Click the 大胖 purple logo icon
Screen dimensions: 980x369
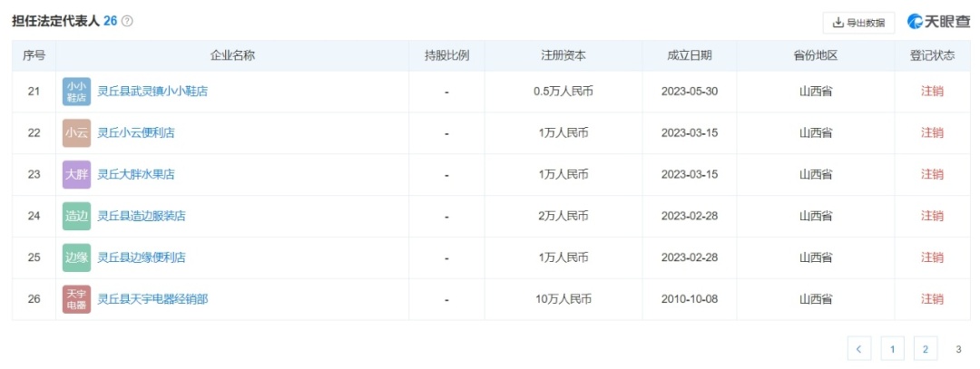pyautogui.click(x=76, y=174)
